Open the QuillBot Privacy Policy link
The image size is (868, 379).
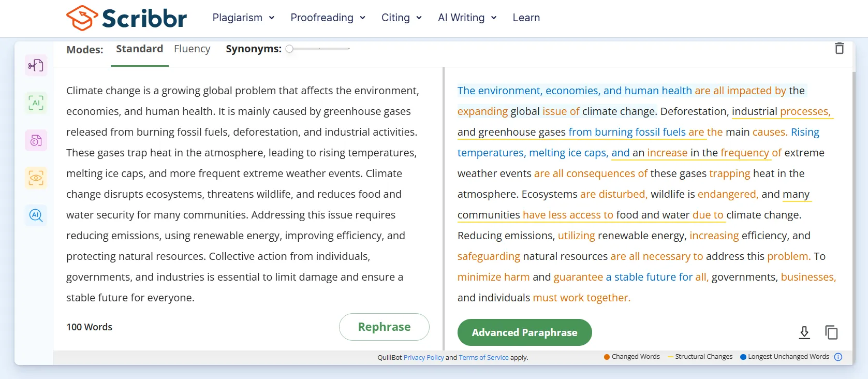(423, 357)
